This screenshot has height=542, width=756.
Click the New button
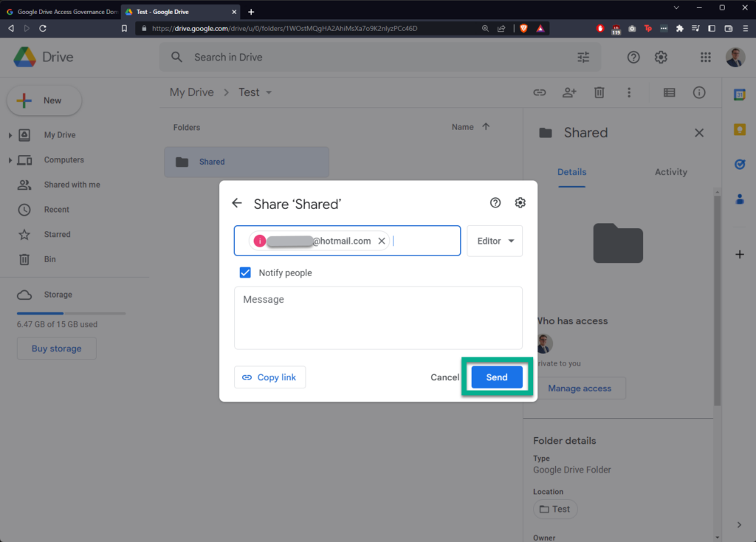(x=44, y=100)
